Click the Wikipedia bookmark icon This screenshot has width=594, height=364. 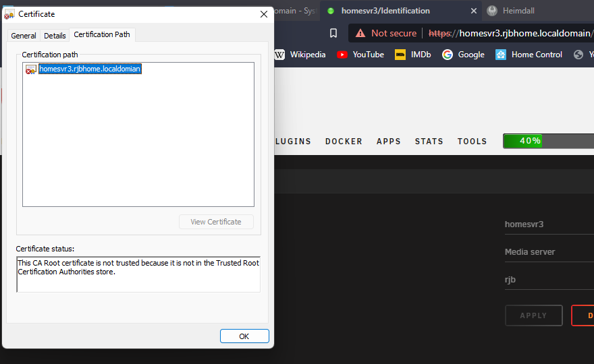point(279,55)
